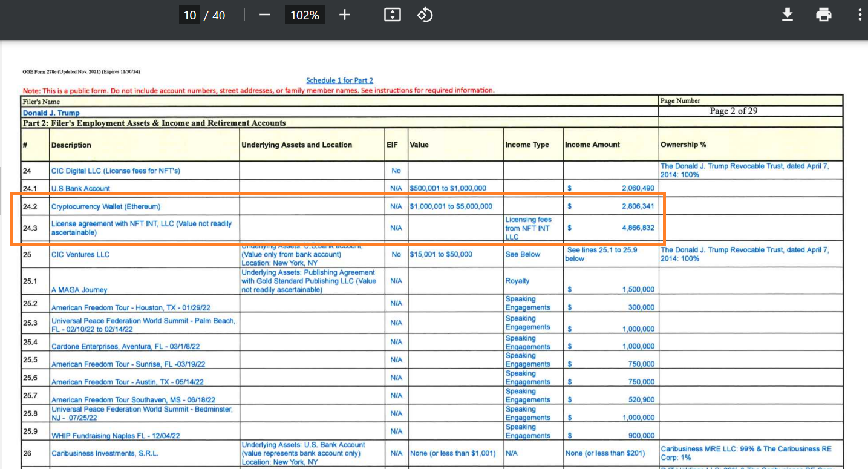
Task: Click the Cryptocurrency Wallet (Ethereum) entry
Action: pos(106,206)
